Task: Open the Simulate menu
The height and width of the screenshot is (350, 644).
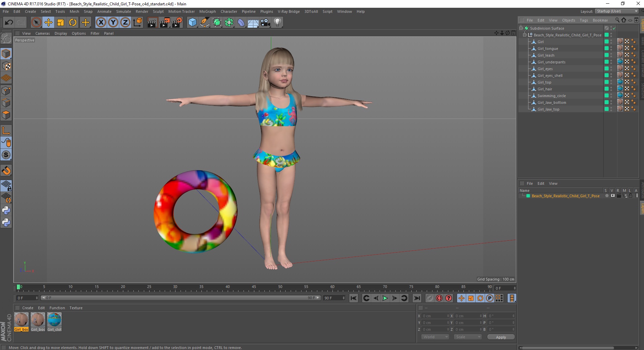Action: (x=124, y=11)
